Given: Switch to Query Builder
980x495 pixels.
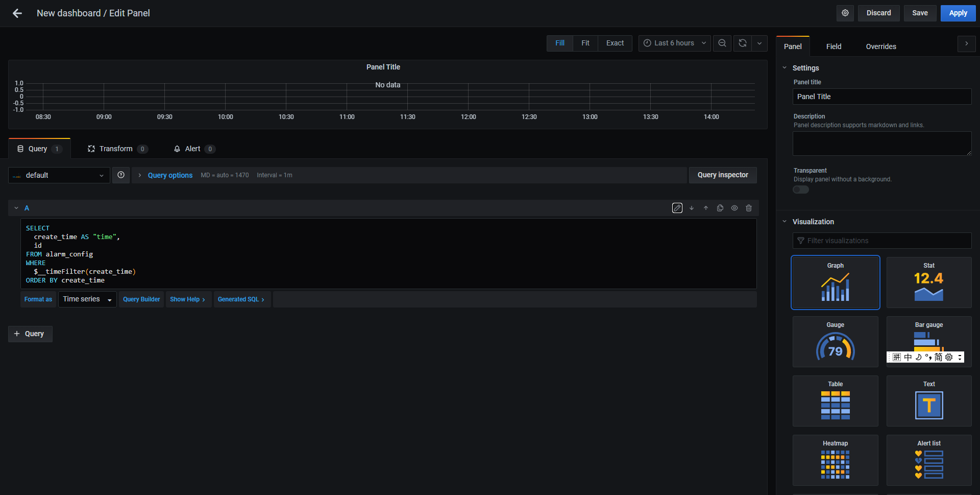Looking at the screenshot, I should coord(141,299).
